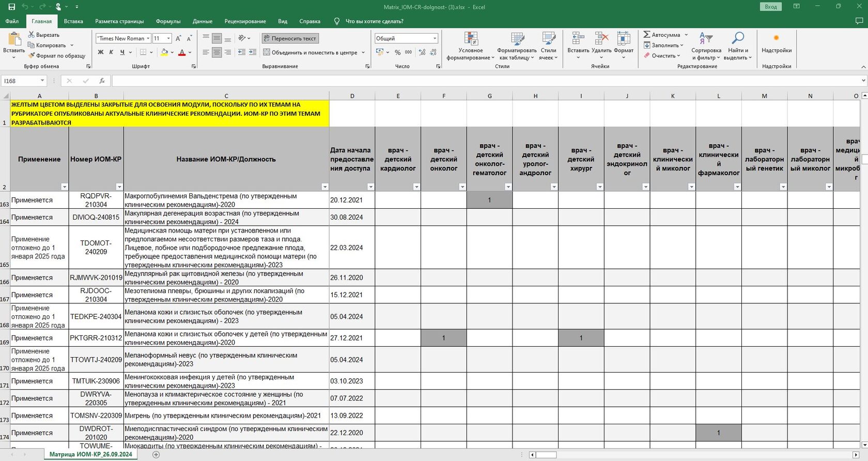Open Sort and Filter (Сортировка и фильтр)
This screenshot has width=868, height=461.
pyautogui.click(x=706, y=46)
